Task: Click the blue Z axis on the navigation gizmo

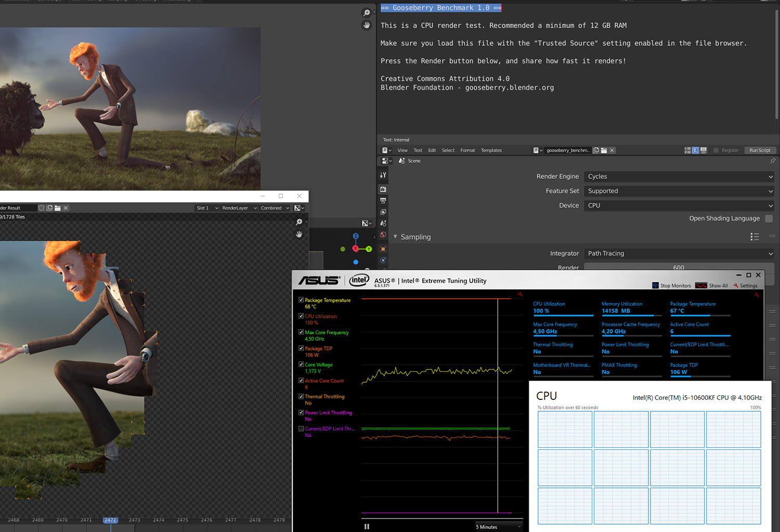Action: tap(356, 236)
